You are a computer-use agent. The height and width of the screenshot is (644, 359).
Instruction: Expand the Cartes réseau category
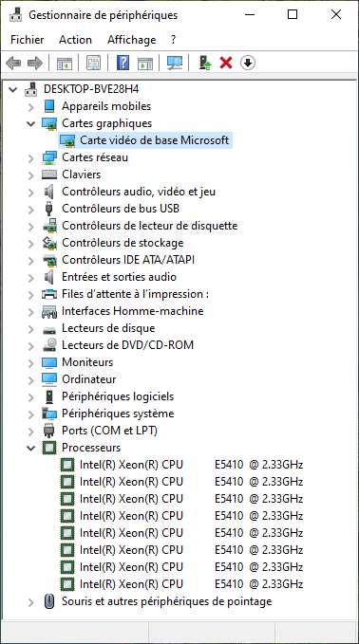[x=31, y=157]
